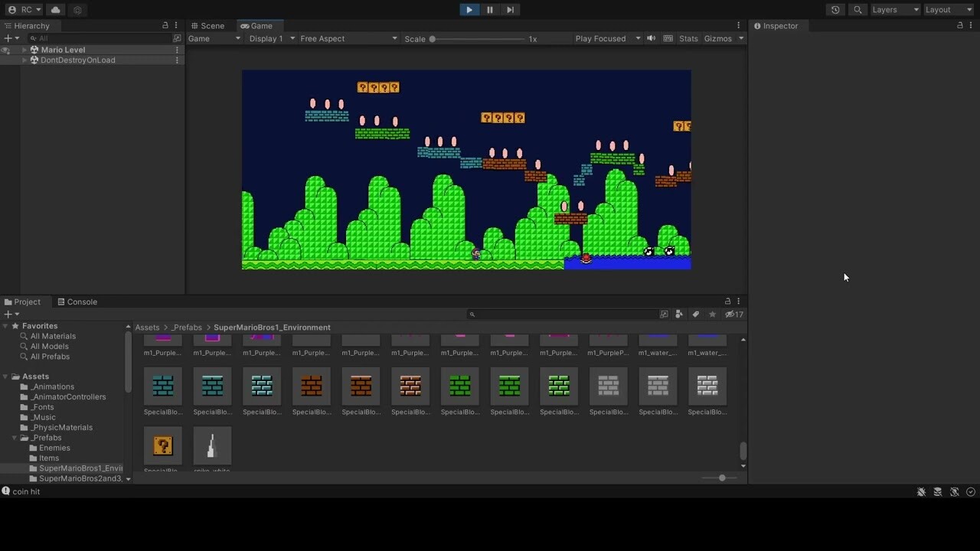This screenshot has height=551, width=980.
Task: Toggle hidden packages visibility in Project search
Action: (731, 314)
